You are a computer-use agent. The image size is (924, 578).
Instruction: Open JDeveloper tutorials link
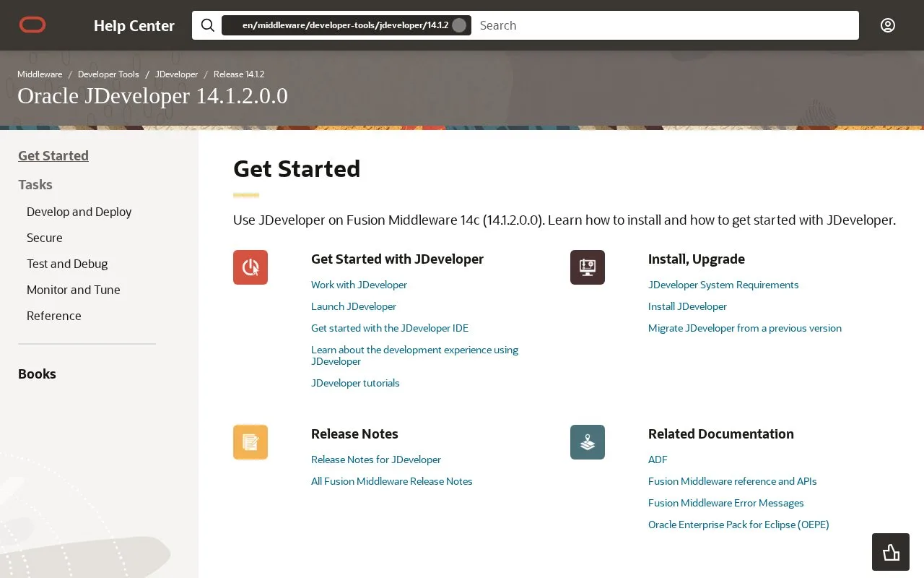coord(355,383)
